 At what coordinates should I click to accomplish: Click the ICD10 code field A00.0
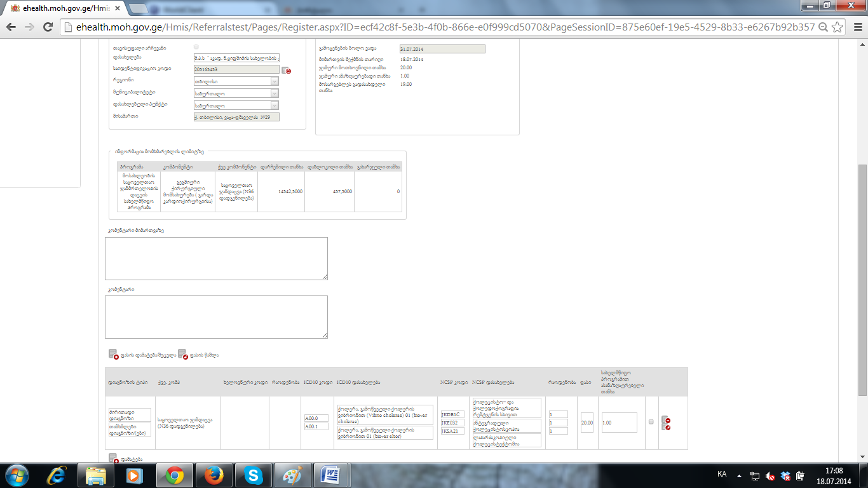click(316, 418)
